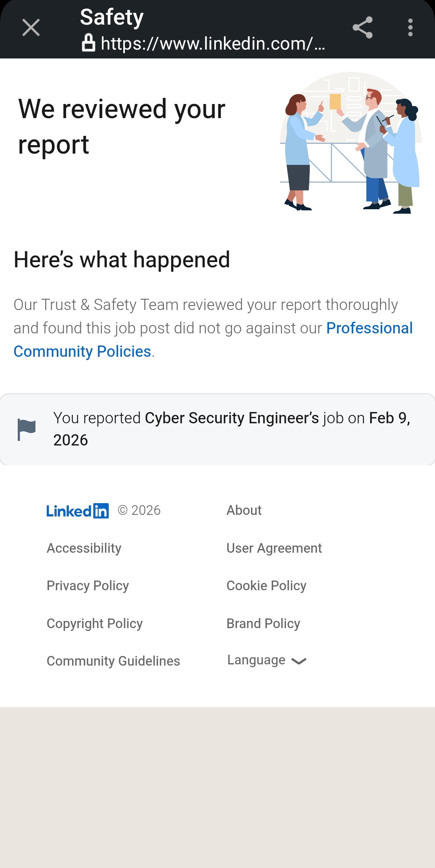This screenshot has height=868, width=435.
Task: Expand the Language dropdown
Action: point(256,660)
